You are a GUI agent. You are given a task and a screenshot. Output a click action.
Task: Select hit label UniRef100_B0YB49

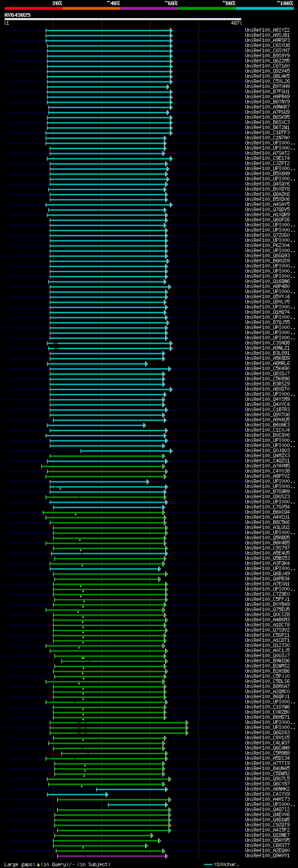[267, 604]
